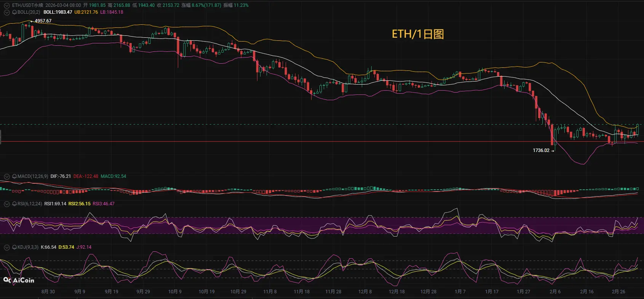Click the 11月 8 date label
The image size is (644, 299).
[x=270, y=292]
